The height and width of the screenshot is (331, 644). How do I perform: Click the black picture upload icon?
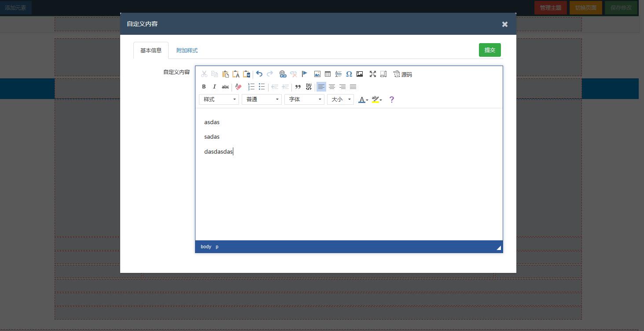(x=360, y=74)
